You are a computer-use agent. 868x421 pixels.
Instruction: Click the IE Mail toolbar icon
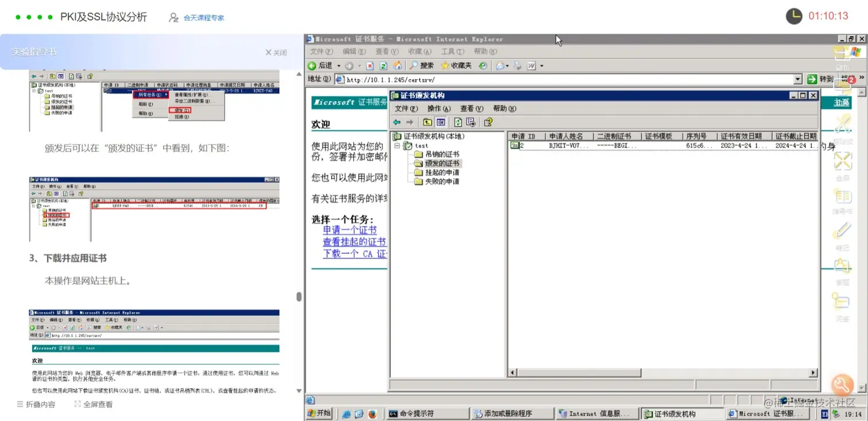[500, 65]
